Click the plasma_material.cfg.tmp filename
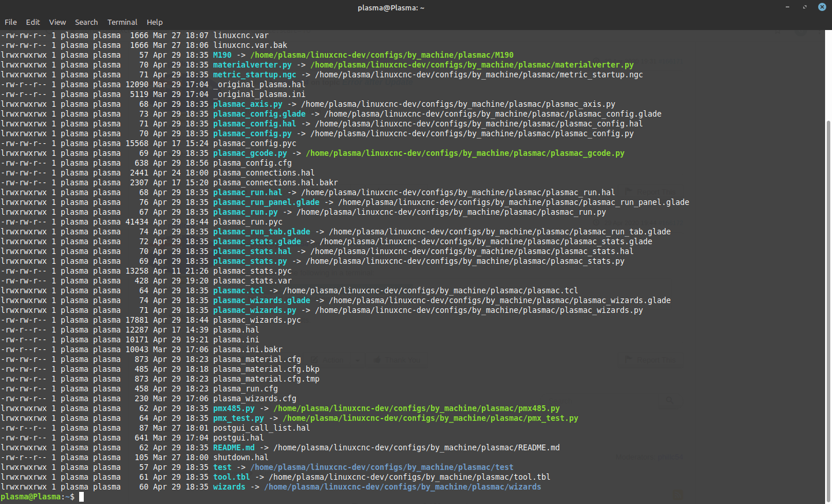 point(266,379)
